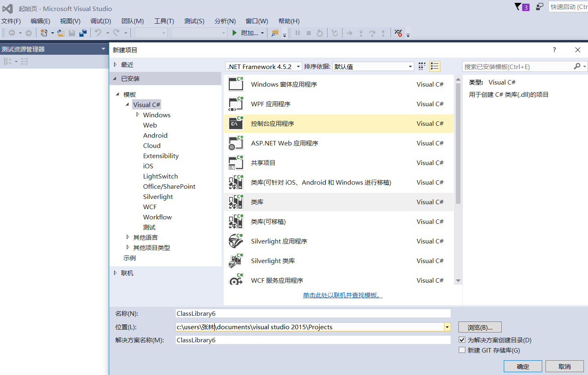Click the ASP.NET Web 应用程序 template icon
588x375 pixels.
tap(236, 143)
